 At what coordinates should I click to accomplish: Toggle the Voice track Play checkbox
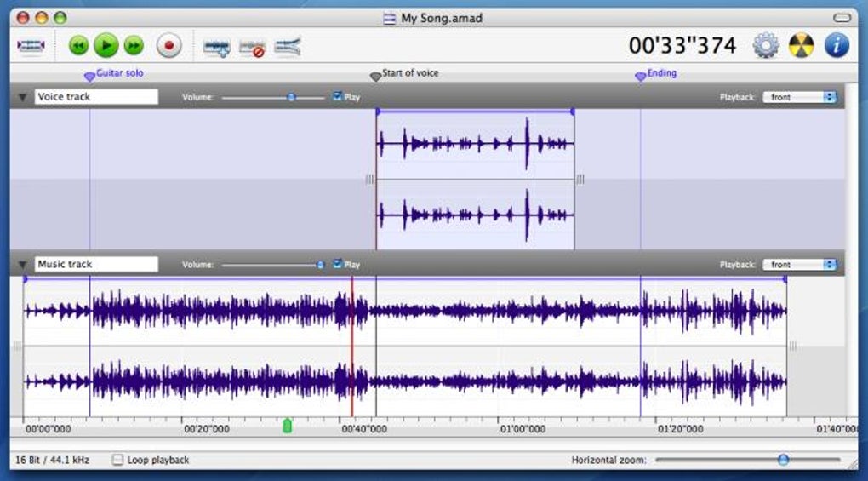tap(337, 96)
